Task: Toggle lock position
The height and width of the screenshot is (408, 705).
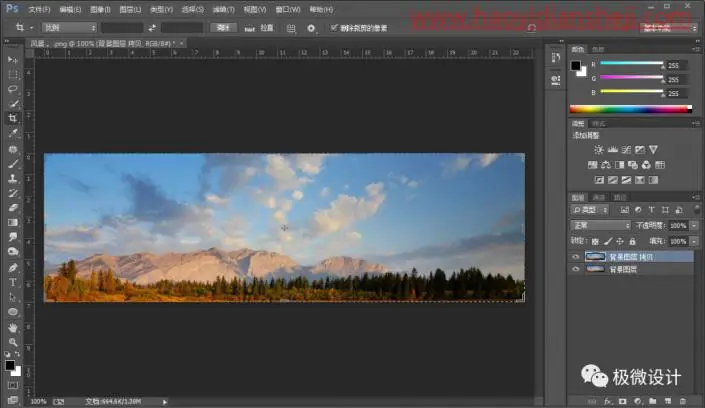Action: click(x=620, y=242)
